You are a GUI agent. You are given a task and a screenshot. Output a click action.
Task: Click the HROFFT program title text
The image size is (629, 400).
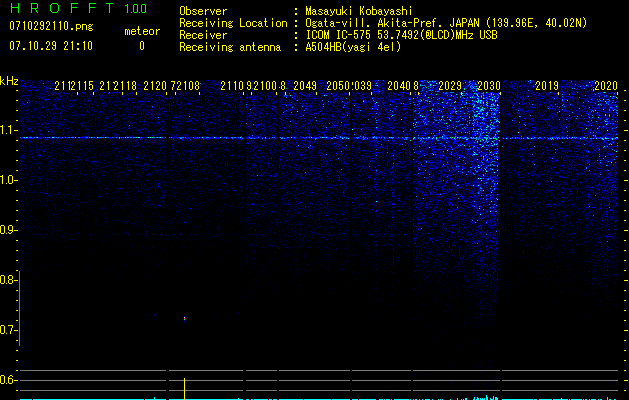[62, 8]
